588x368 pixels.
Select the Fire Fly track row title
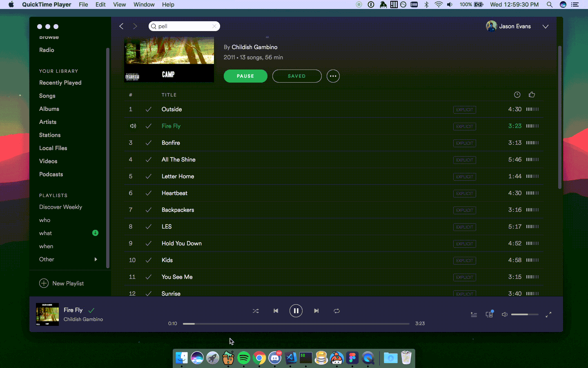point(171,126)
